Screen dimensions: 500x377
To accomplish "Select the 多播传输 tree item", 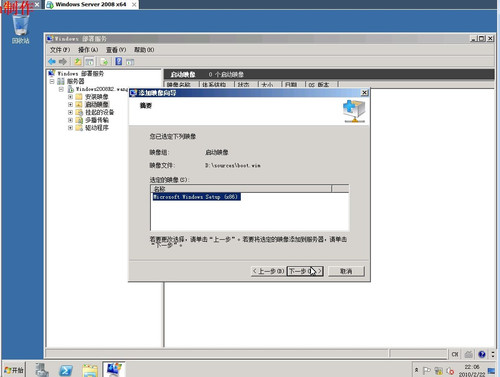I will pos(97,120).
